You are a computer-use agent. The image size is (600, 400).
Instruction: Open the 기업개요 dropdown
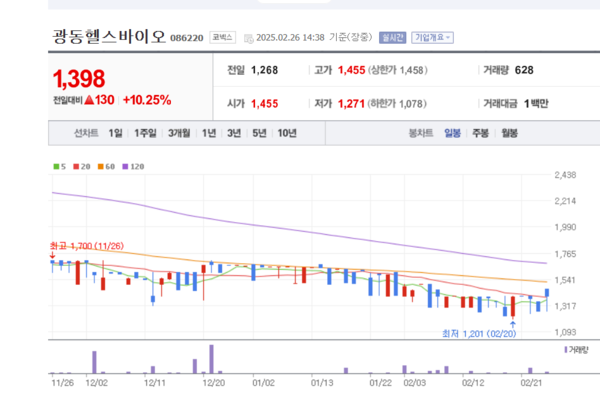pos(432,38)
